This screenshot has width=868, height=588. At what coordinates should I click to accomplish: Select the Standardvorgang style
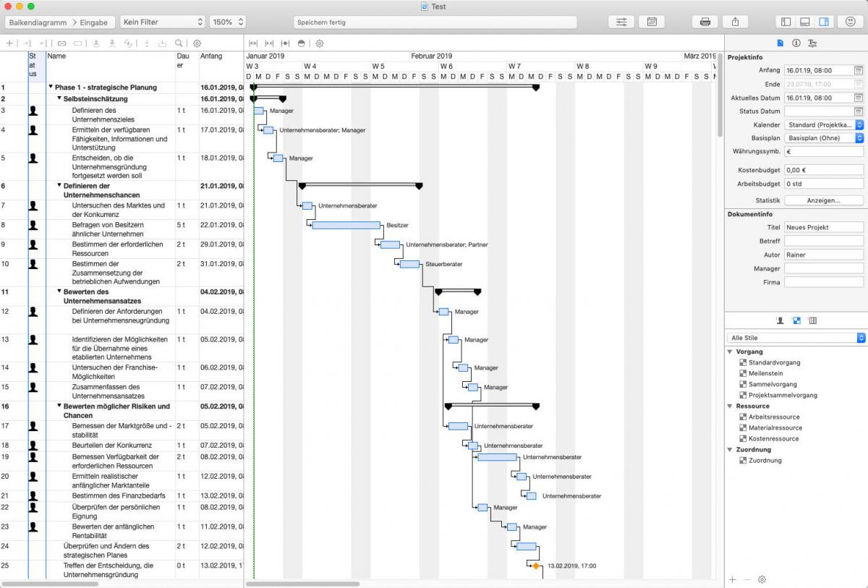[769, 363]
